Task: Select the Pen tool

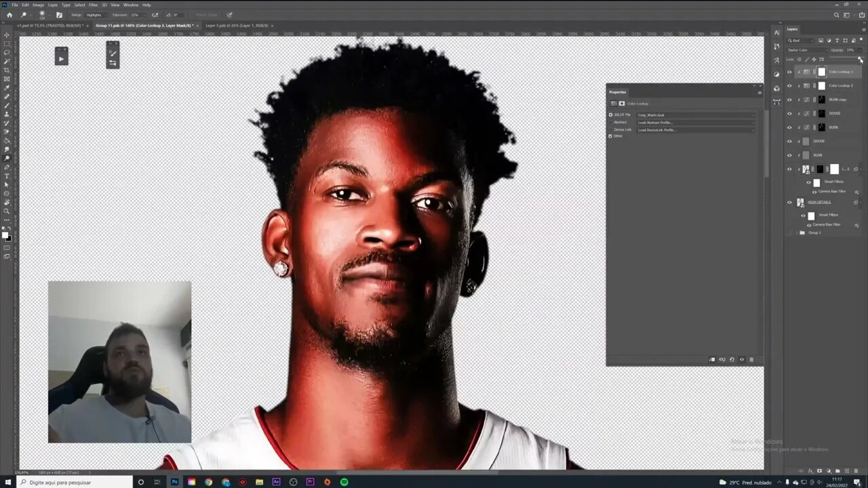Action: (x=7, y=167)
